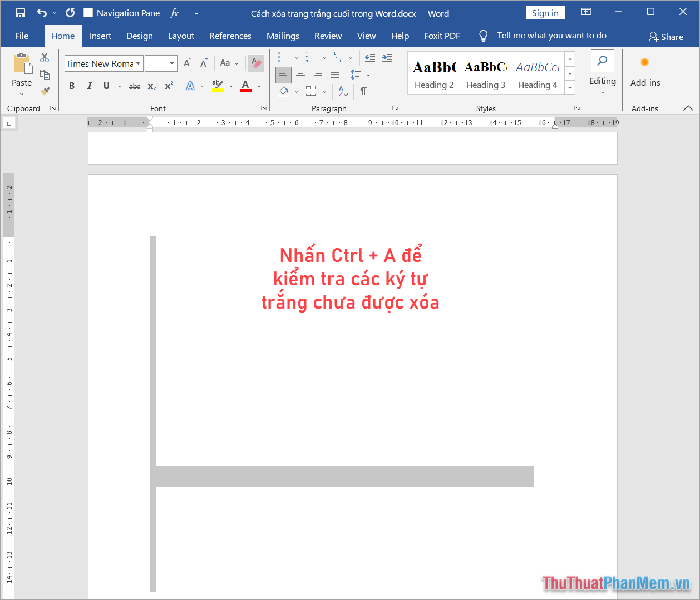700x600 pixels.
Task: Click the Share button
Action: coord(666,37)
